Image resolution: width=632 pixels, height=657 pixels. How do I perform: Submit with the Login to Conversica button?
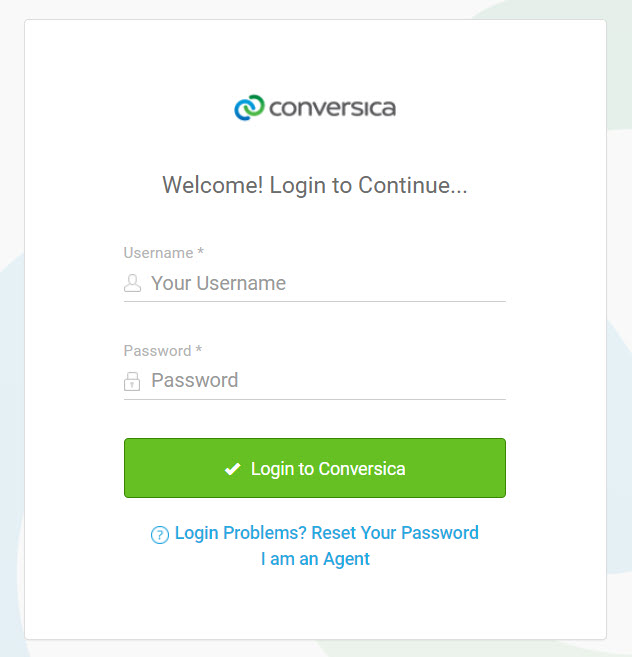315,468
